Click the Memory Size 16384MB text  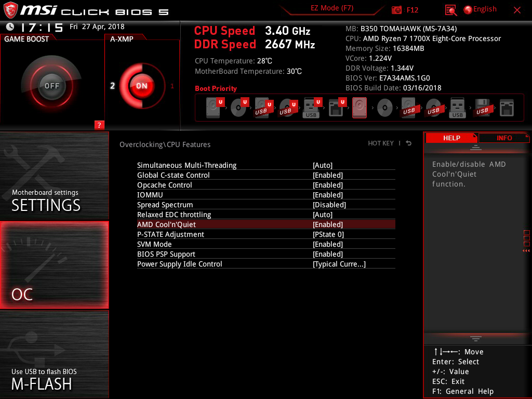(x=385, y=48)
